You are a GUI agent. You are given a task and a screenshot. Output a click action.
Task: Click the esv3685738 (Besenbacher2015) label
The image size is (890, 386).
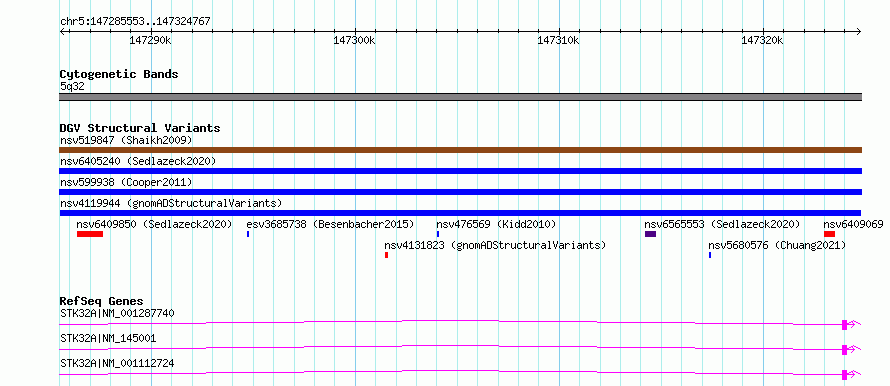330,224
